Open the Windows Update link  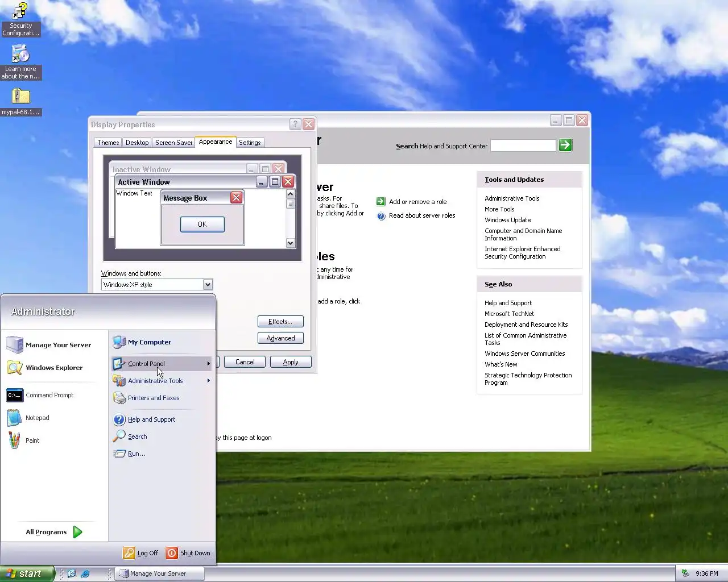[x=508, y=220]
